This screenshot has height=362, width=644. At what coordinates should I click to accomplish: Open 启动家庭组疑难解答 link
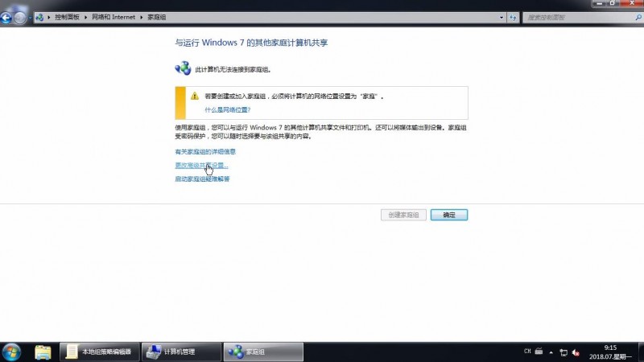click(203, 179)
